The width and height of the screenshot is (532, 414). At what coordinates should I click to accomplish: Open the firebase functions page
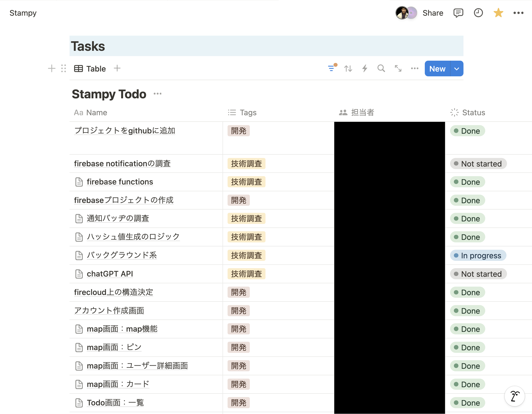[120, 182]
